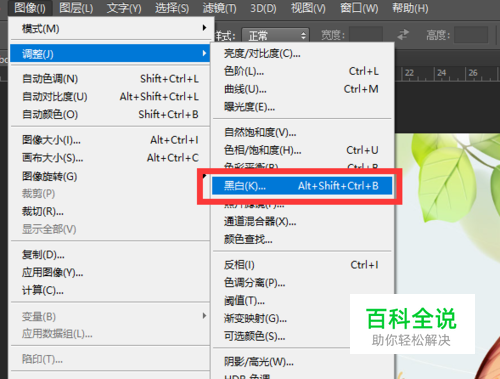Viewport: 500px width, 379px height.
Task: Choose 应用图像(Y)... command
Action: [x=110, y=273]
